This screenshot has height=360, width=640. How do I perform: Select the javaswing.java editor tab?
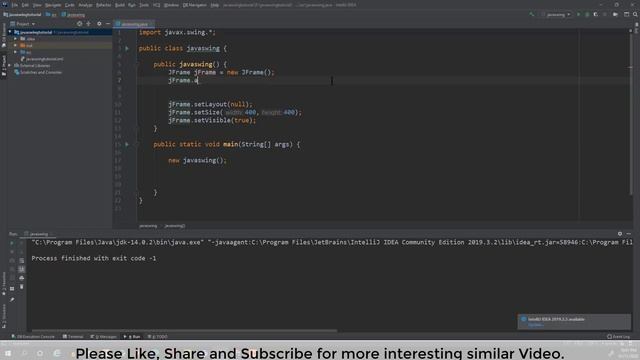(x=134, y=24)
